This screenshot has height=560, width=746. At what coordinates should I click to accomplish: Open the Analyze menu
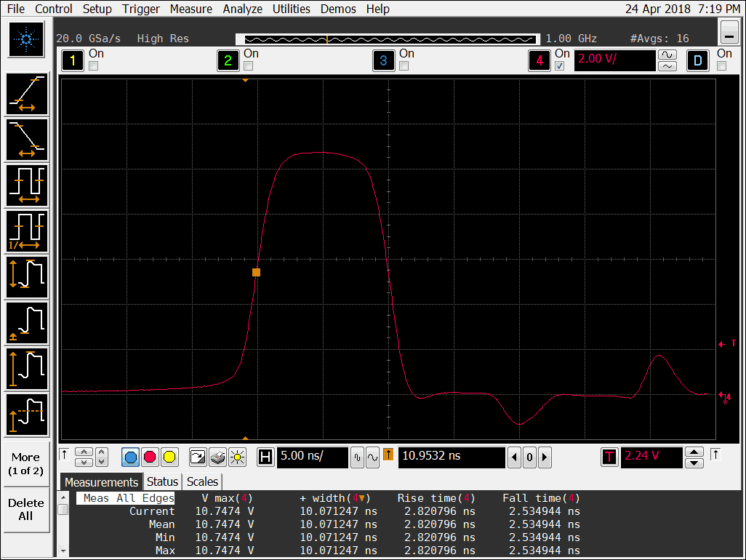[x=242, y=9]
